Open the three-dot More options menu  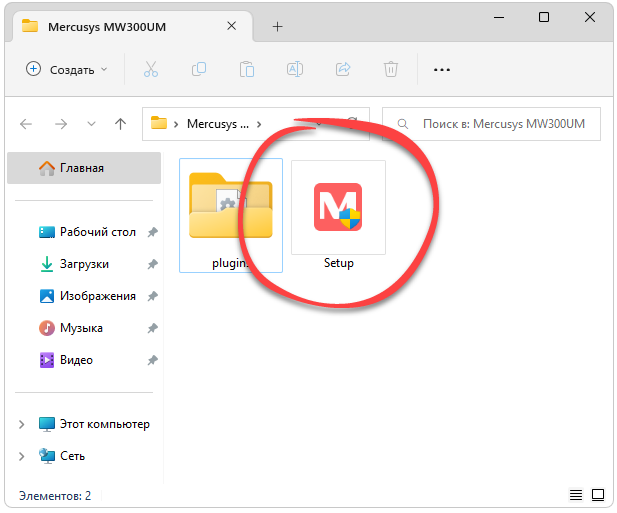tap(442, 70)
